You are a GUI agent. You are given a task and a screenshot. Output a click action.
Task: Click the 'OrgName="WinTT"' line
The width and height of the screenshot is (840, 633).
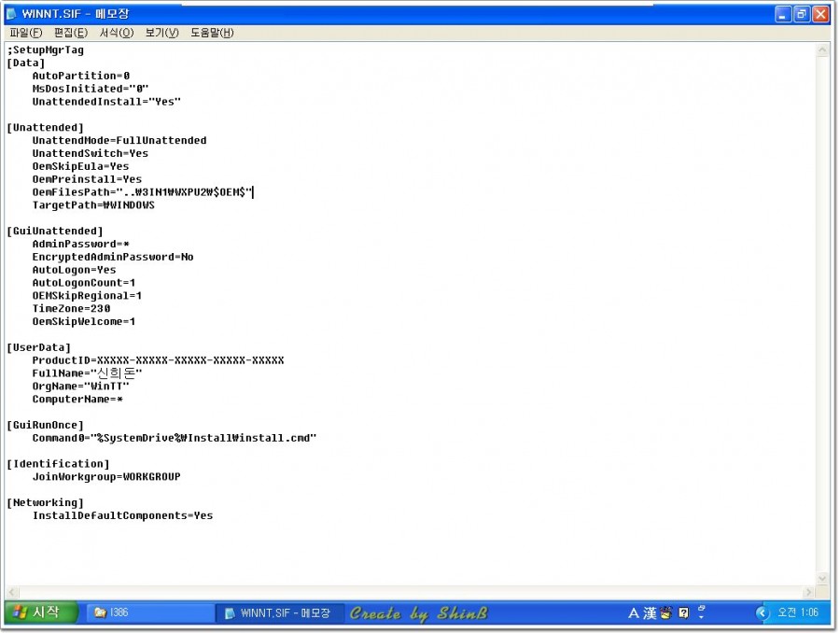(81, 386)
